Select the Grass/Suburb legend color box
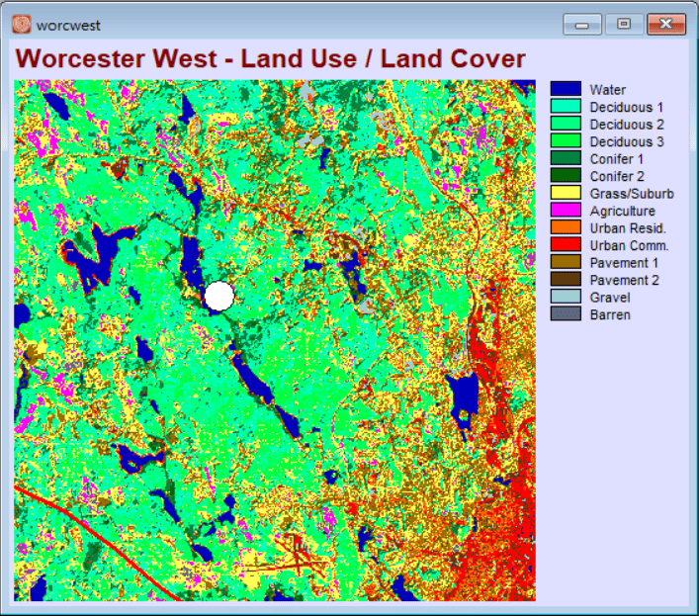This screenshot has width=699, height=616. pyautogui.click(x=566, y=193)
